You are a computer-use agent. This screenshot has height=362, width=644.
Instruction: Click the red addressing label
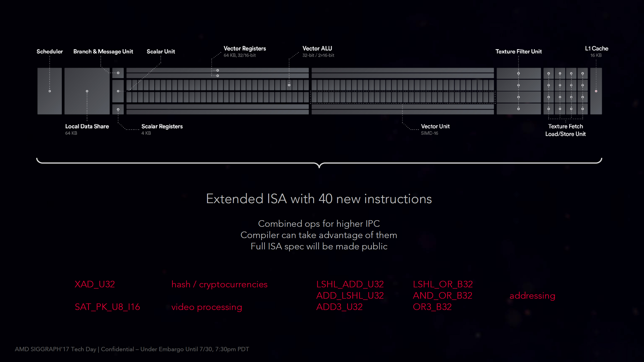pyautogui.click(x=532, y=296)
